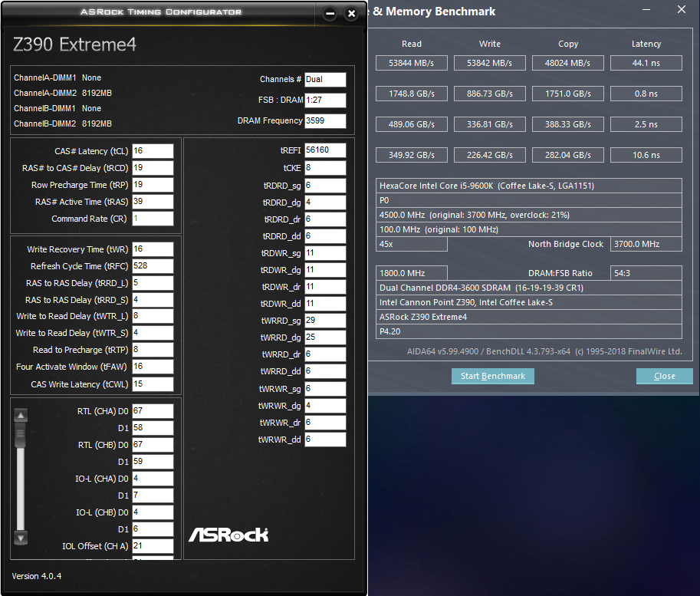
Task: Click the scroll up arrow in RTL panel
Action: (21, 416)
